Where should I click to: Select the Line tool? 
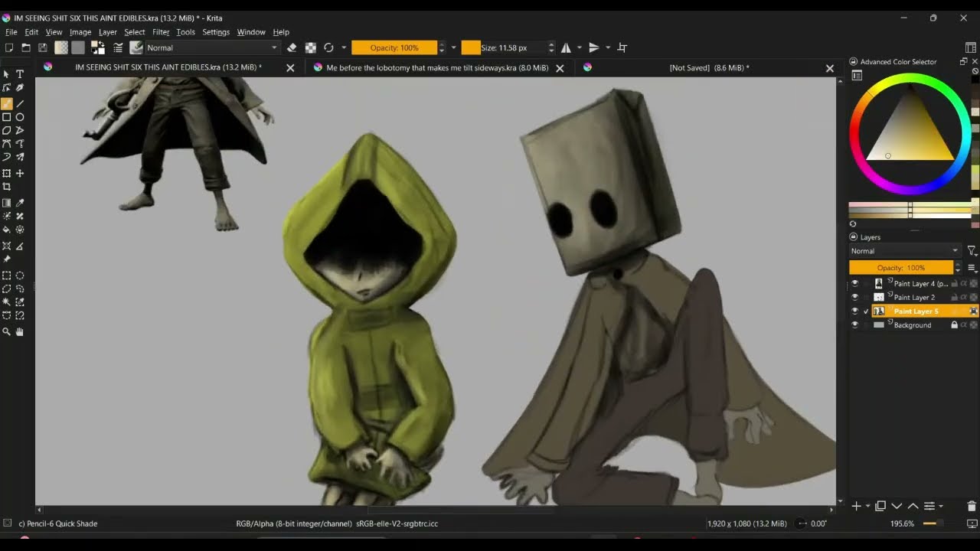[x=20, y=103]
